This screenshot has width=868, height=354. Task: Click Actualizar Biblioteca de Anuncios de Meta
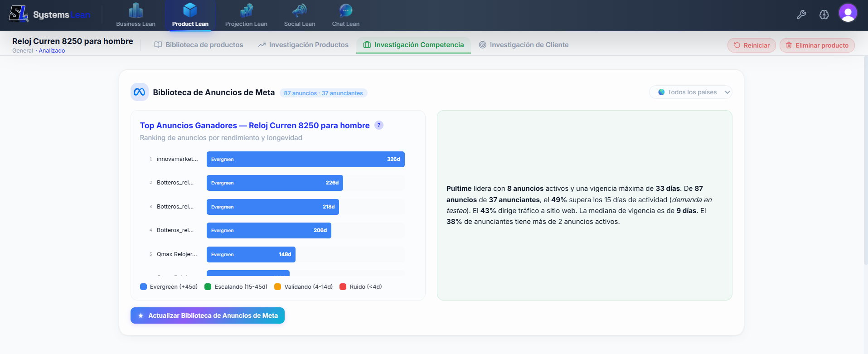click(x=208, y=315)
